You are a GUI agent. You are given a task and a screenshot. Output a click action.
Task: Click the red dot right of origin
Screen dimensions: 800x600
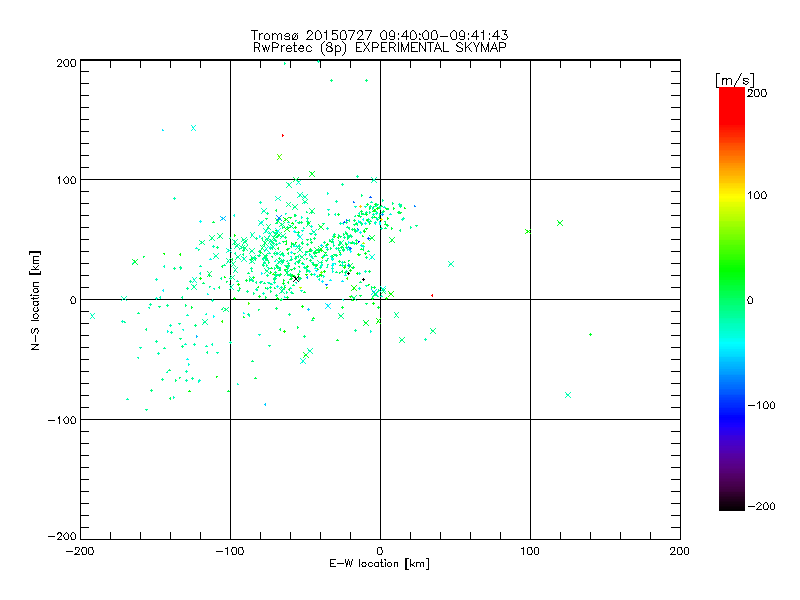pyautogui.click(x=432, y=295)
